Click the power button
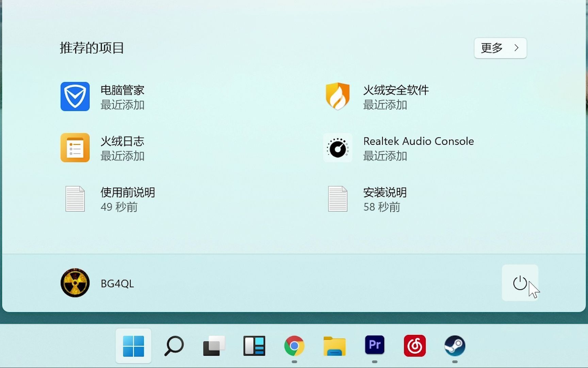This screenshot has height=368, width=588. point(520,283)
